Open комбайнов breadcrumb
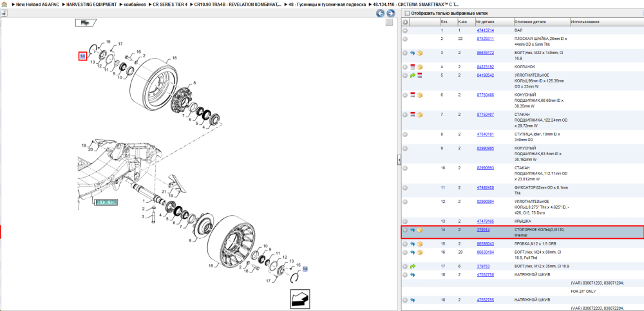This screenshot has width=644, height=311. 135,4
